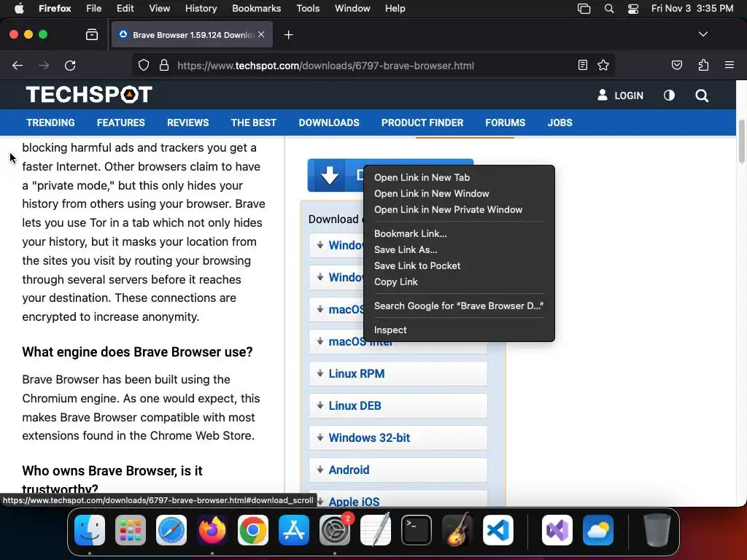The height and width of the screenshot is (560, 747).
Task: Choose Copy Link from context menu
Action: (x=395, y=282)
